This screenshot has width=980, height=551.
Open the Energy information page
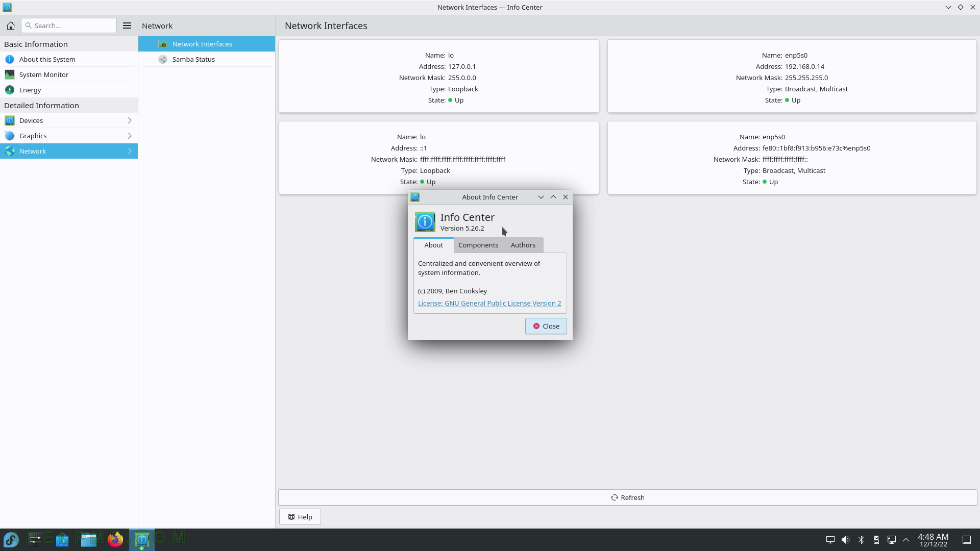pyautogui.click(x=69, y=90)
